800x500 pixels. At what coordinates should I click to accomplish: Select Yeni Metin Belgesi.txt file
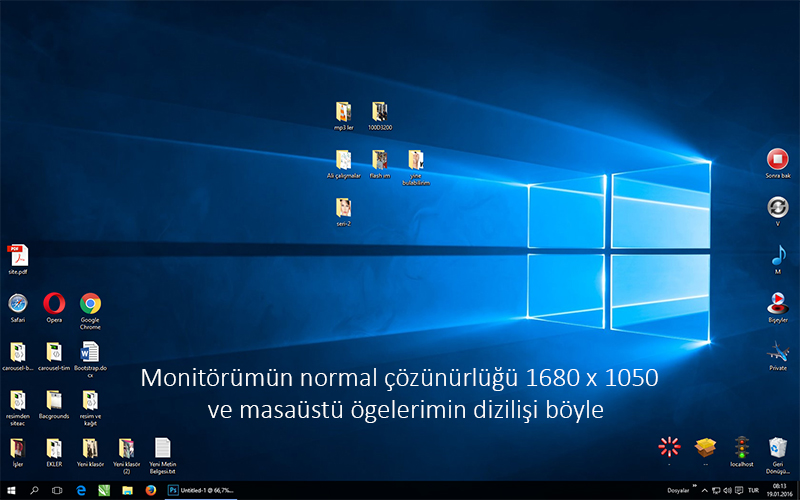pyautogui.click(x=163, y=456)
